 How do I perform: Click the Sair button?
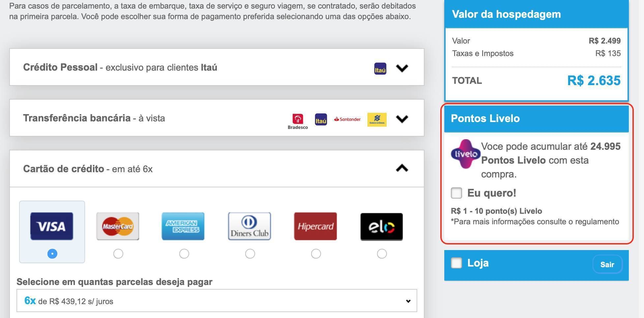coord(607,264)
